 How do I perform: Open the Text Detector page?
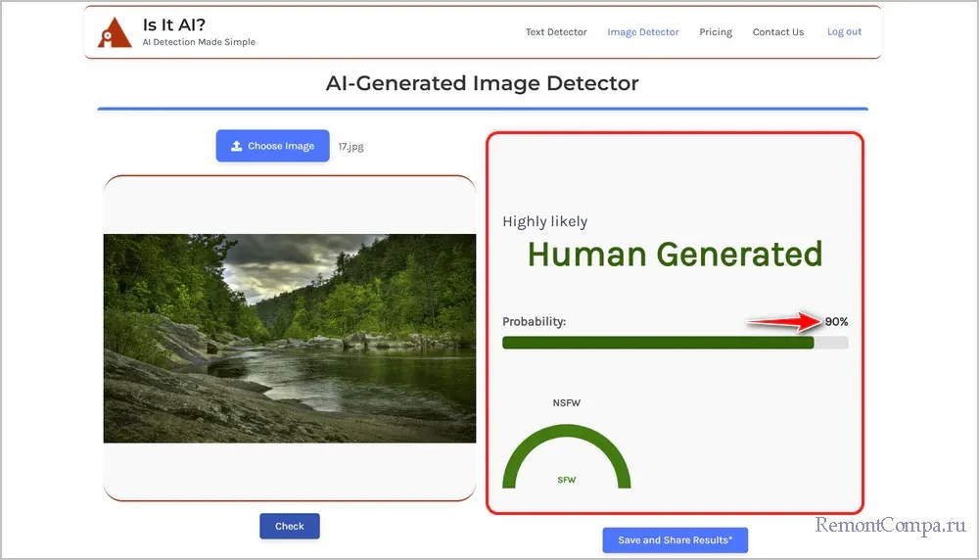click(556, 32)
